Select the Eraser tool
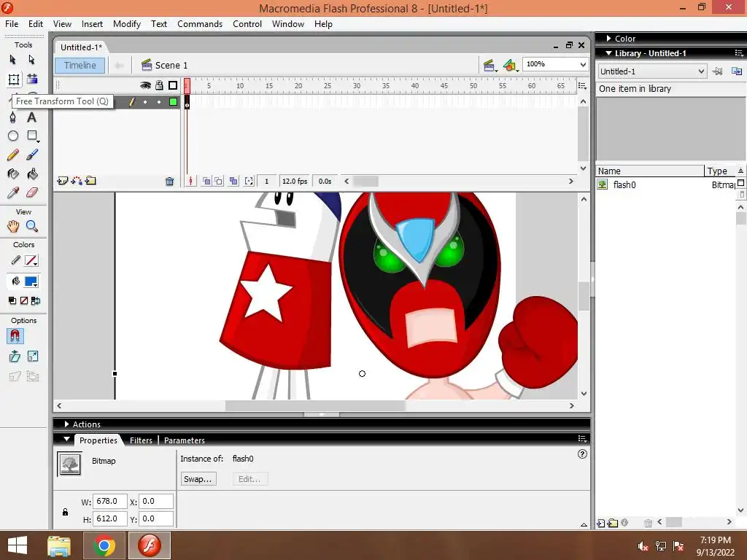The image size is (747, 560). (32, 192)
